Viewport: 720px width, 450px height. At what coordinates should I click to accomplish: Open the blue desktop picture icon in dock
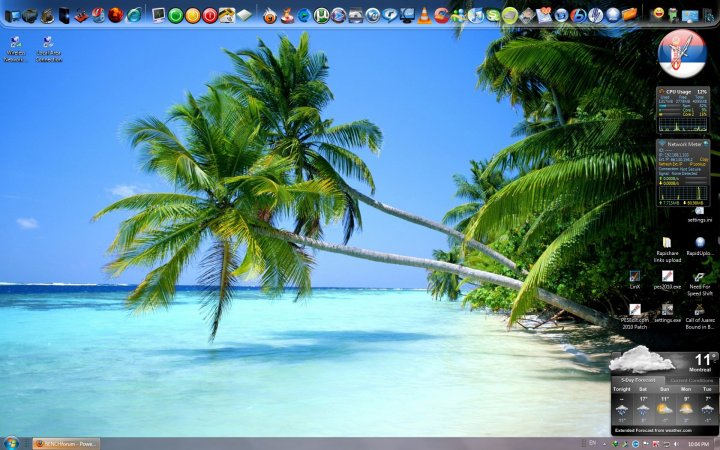pyautogui.click(x=689, y=17)
